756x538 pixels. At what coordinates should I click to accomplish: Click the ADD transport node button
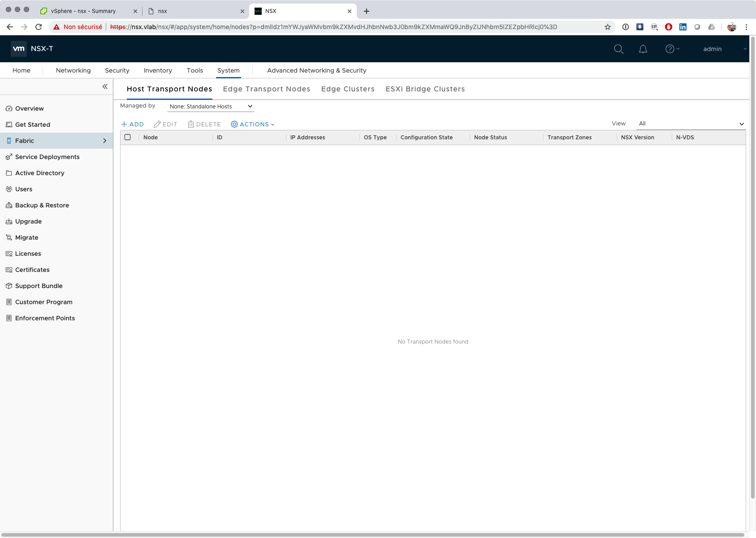click(x=133, y=124)
